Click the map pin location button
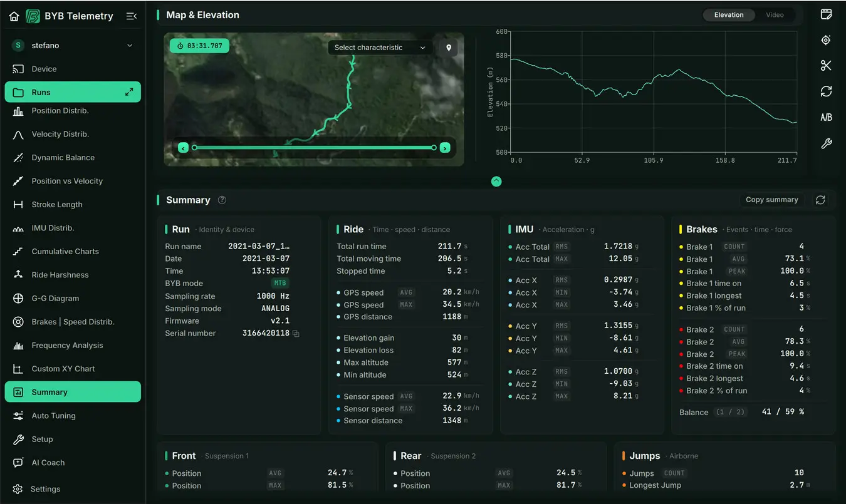This screenshot has height=504, width=846. click(449, 48)
